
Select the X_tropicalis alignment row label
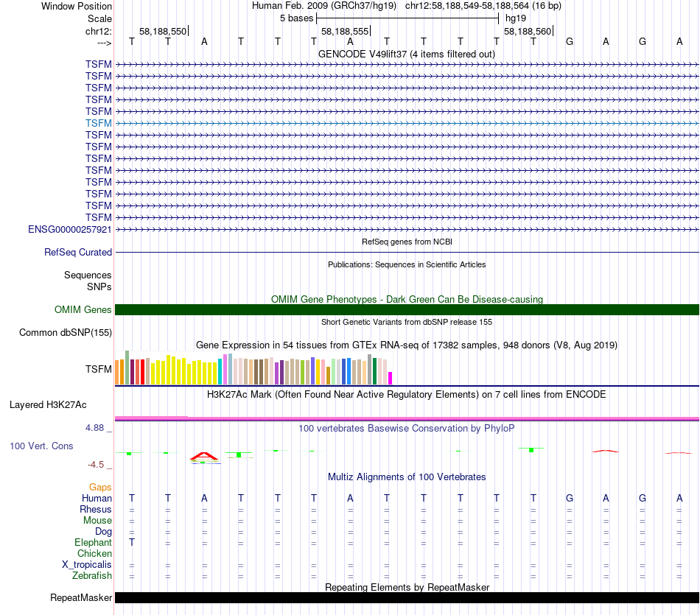87,565
